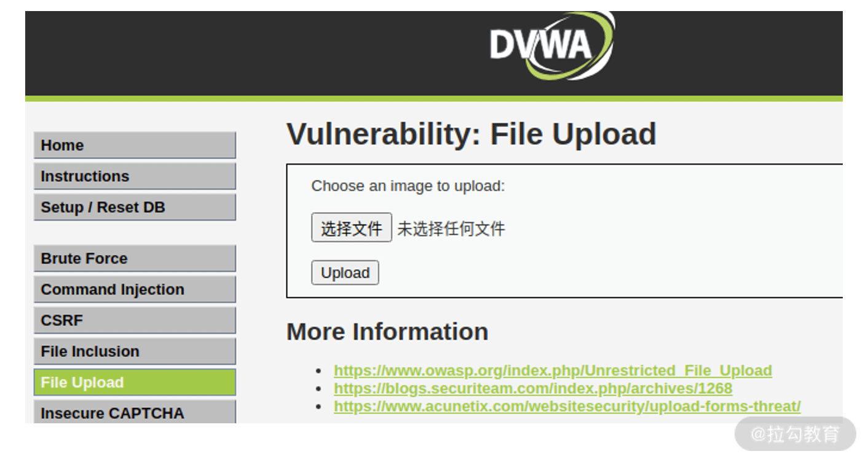Navigate to the CSRF page

point(135,321)
